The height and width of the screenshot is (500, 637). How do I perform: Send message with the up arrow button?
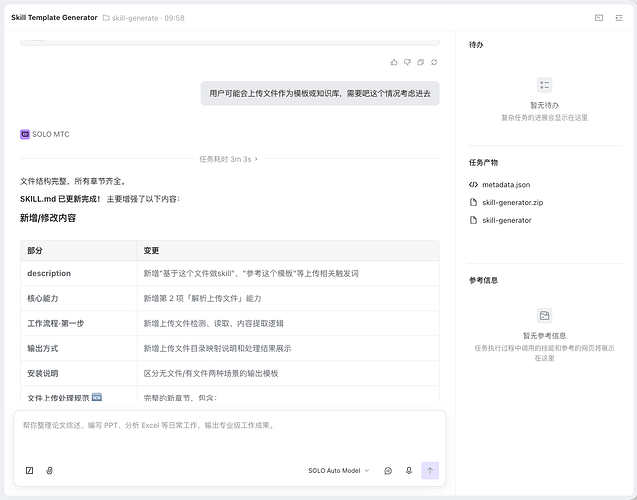click(430, 470)
